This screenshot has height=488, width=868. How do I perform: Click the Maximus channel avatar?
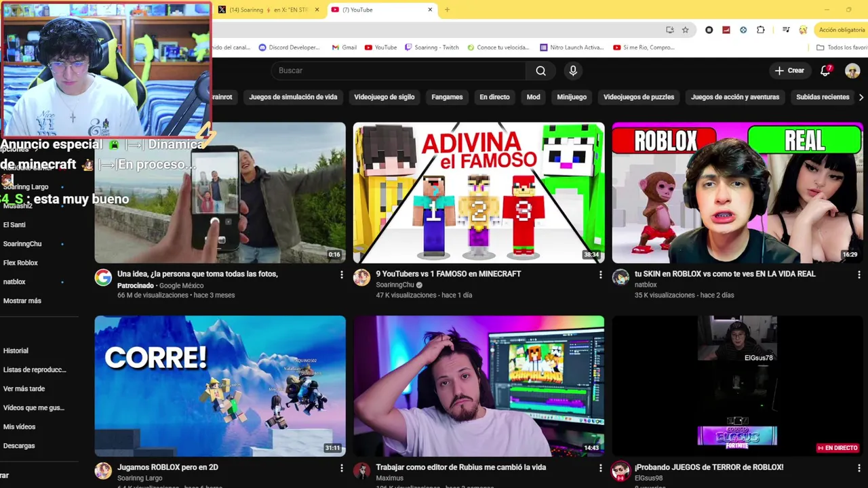click(x=361, y=470)
